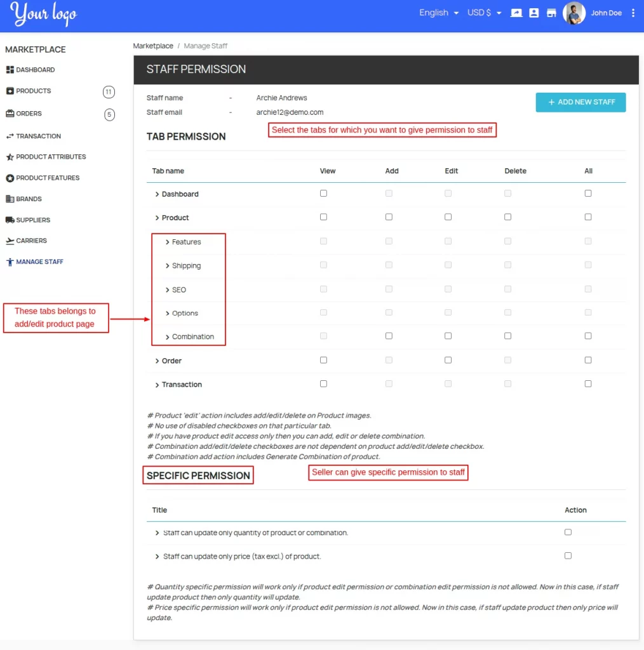The width and height of the screenshot is (644, 650).
Task: Click the Your logo header image
Action: pyautogui.click(x=44, y=14)
